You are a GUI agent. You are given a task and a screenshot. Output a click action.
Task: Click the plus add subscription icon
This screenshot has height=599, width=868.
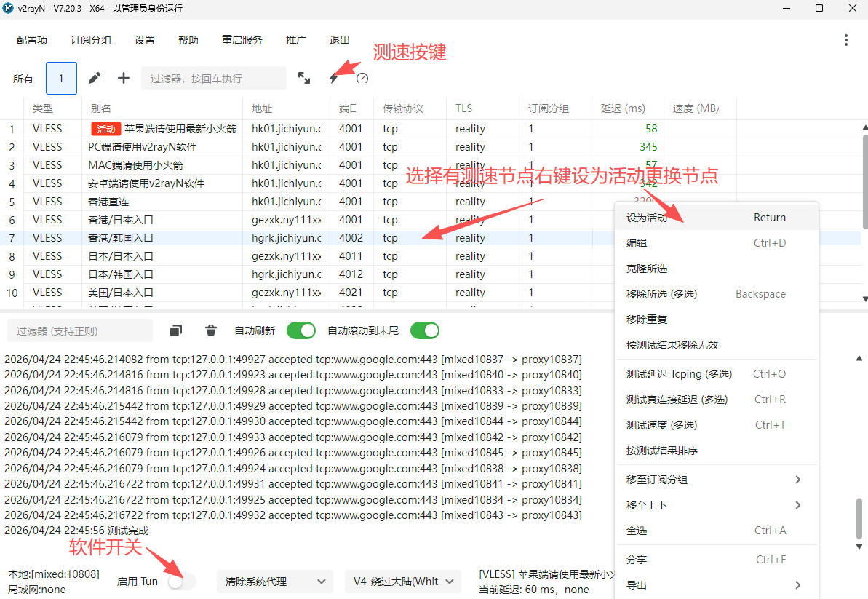click(x=124, y=78)
